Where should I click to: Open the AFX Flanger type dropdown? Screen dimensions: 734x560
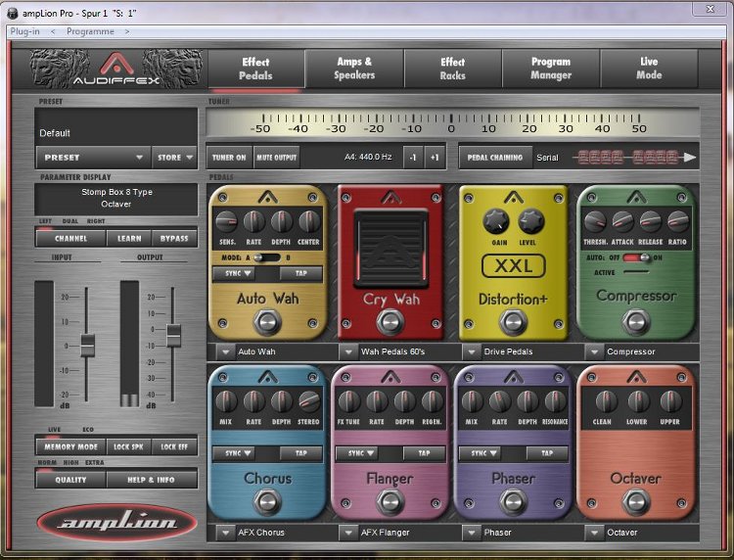pyautogui.click(x=348, y=533)
